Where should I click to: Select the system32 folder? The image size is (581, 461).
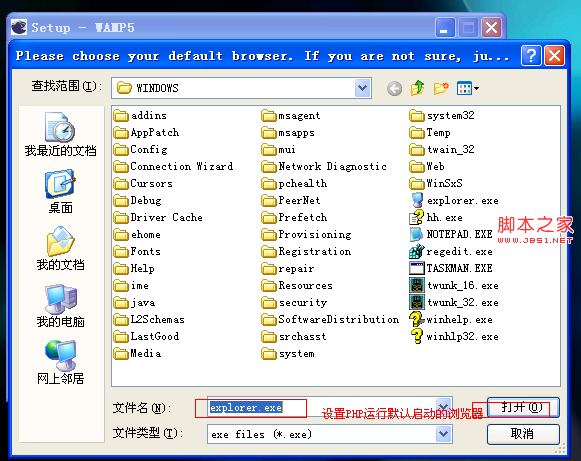click(442, 116)
